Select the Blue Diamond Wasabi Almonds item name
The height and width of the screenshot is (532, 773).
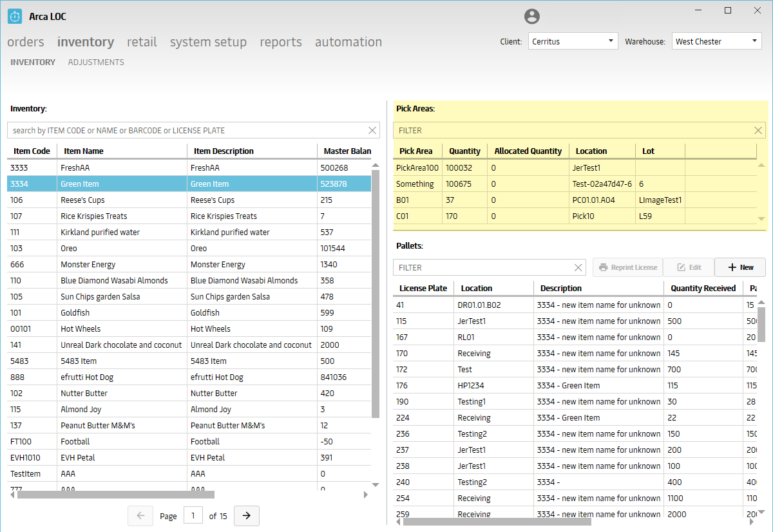click(114, 280)
